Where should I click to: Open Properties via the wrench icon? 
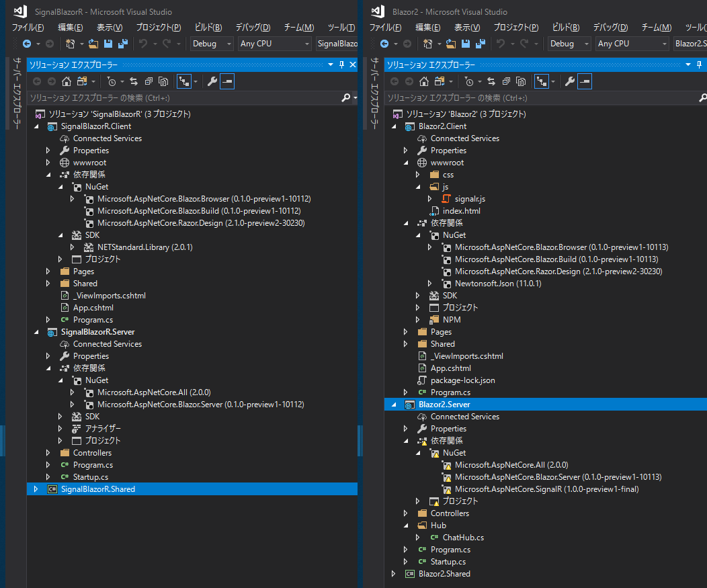[212, 81]
